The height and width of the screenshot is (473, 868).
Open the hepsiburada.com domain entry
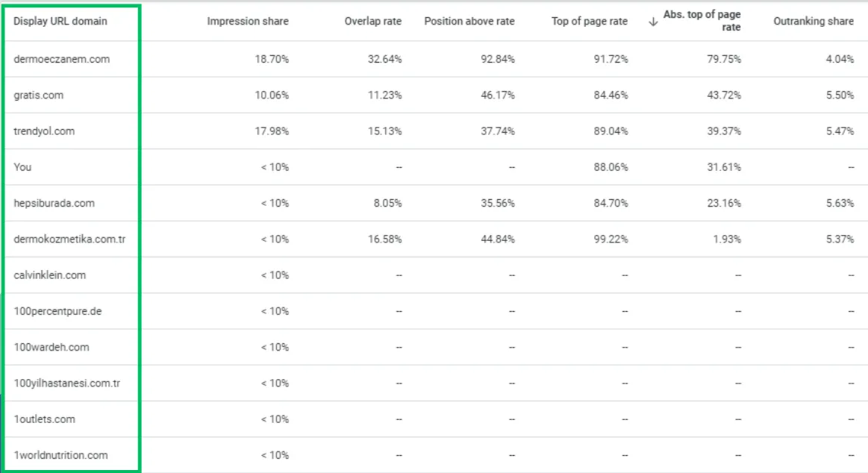[x=54, y=203]
